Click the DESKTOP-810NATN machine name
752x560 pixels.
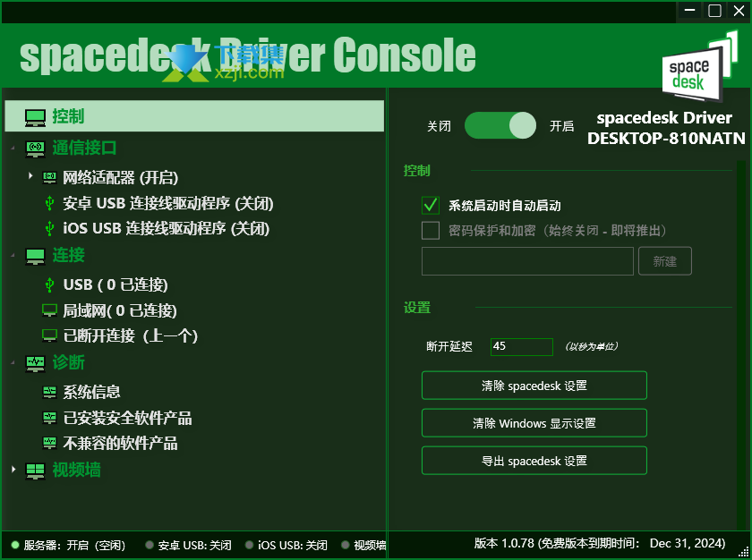666,139
